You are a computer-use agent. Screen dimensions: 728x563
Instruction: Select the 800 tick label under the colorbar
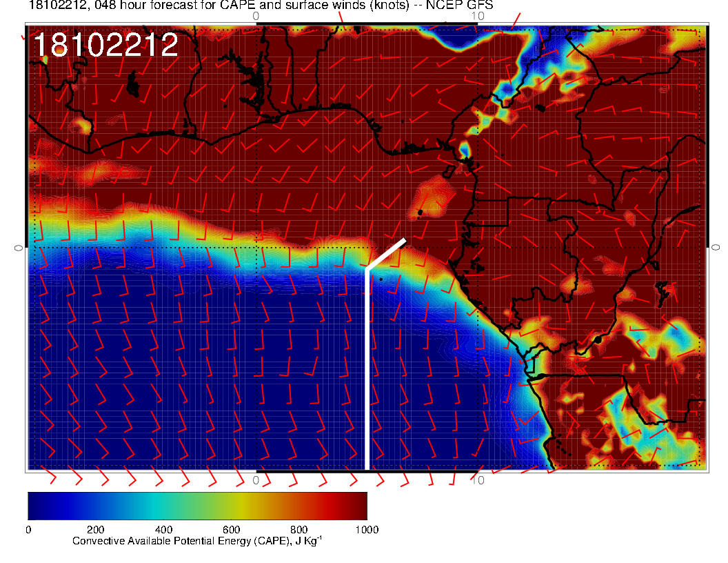(299, 530)
